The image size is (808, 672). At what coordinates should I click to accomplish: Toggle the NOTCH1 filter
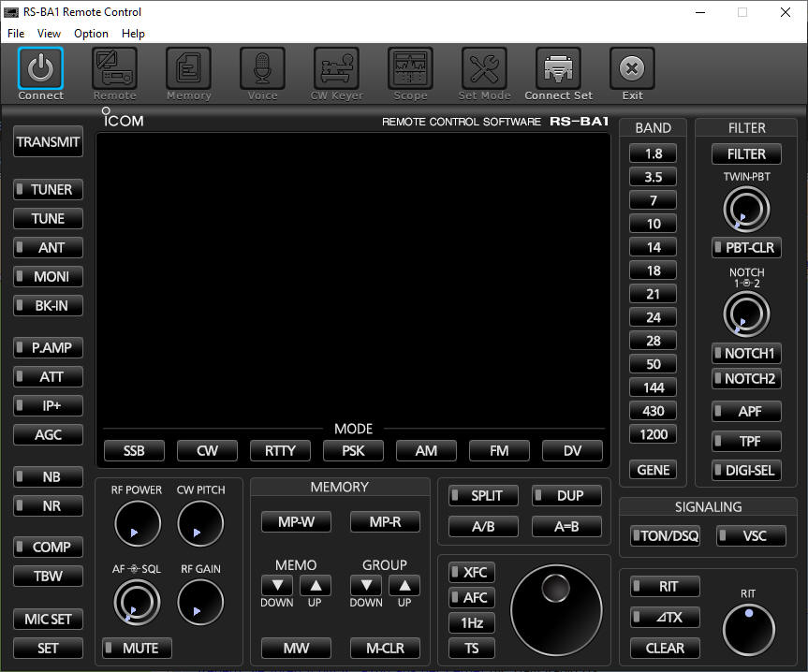pyautogui.click(x=745, y=354)
